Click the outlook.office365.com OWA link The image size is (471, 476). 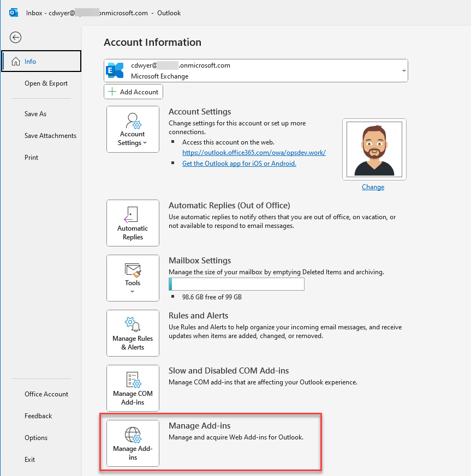pyautogui.click(x=254, y=153)
